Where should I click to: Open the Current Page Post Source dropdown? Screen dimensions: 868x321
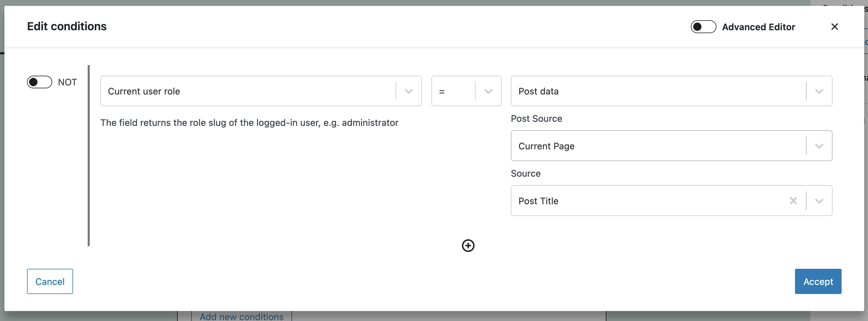[671, 146]
